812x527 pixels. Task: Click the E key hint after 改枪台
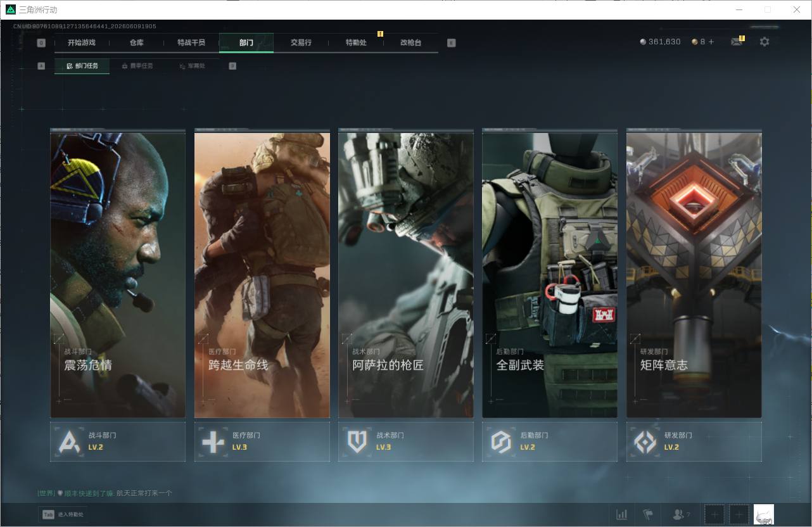(x=452, y=43)
